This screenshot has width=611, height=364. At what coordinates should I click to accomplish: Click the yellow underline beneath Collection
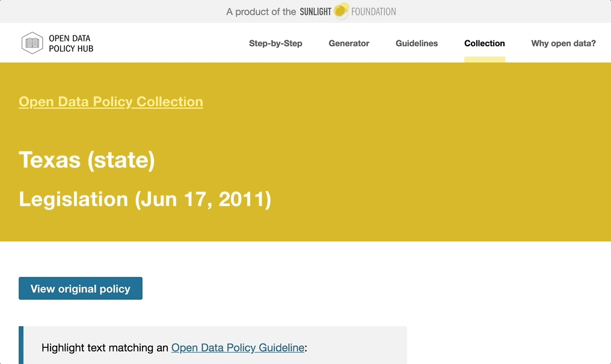pyautogui.click(x=484, y=59)
